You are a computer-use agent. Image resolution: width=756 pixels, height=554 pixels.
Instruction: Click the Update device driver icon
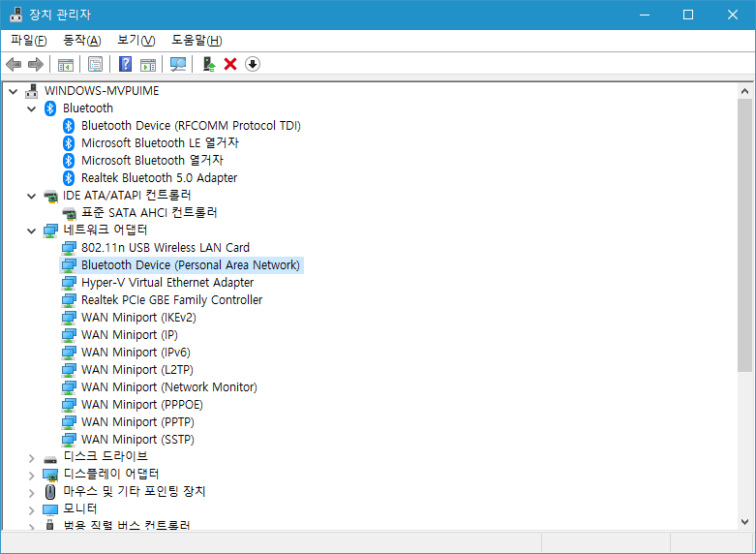(x=209, y=64)
